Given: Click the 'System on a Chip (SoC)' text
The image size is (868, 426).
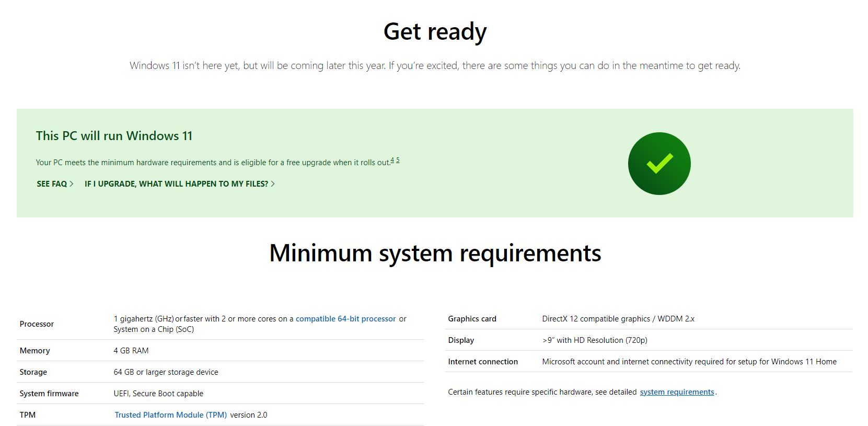Looking at the screenshot, I should click(x=154, y=329).
